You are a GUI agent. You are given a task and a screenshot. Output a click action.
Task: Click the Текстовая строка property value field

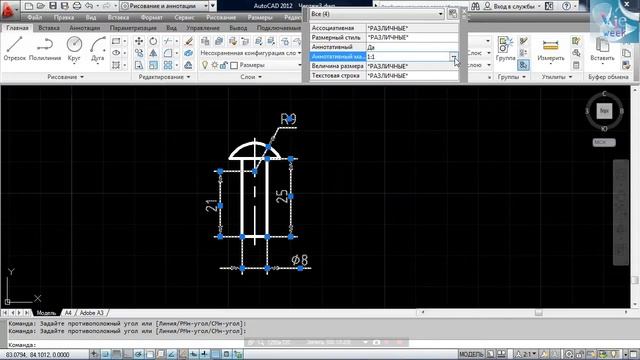(412, 76)
